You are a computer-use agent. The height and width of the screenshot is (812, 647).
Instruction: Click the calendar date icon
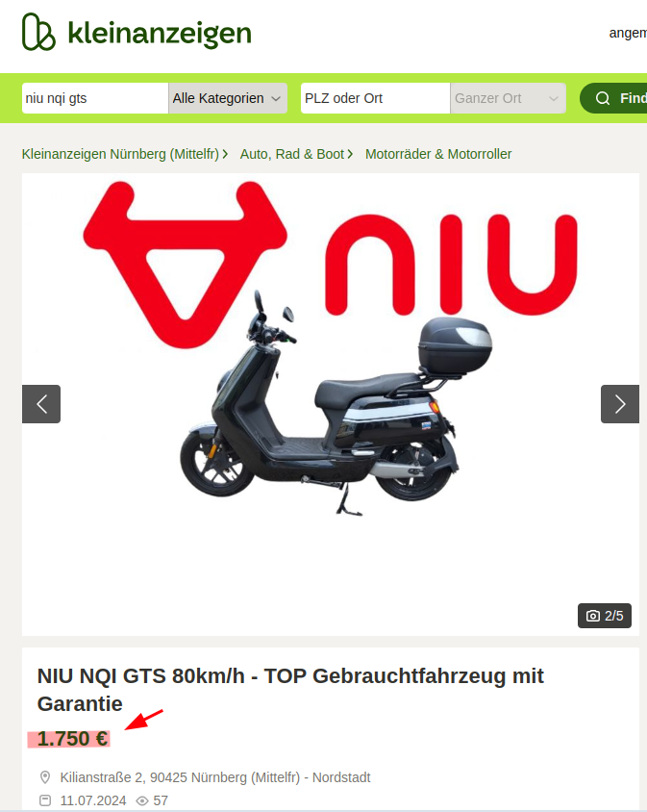(45, 800)
